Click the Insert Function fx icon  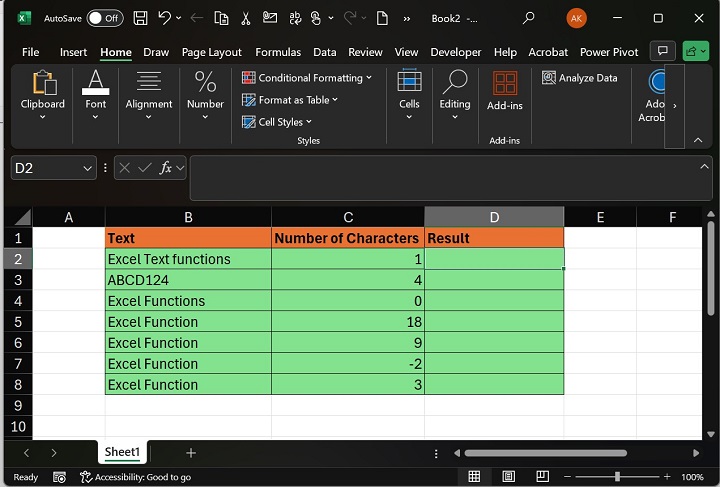click(x=166, y=168)
